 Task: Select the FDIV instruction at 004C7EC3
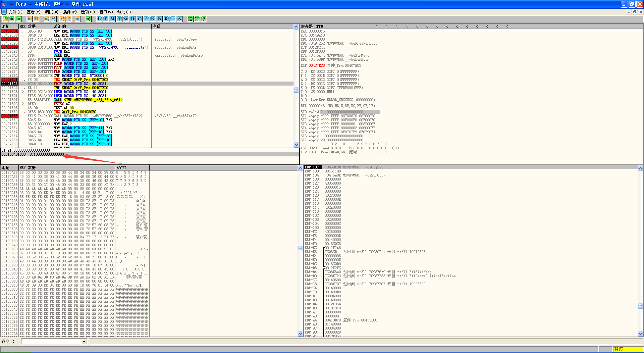point(80,84)
